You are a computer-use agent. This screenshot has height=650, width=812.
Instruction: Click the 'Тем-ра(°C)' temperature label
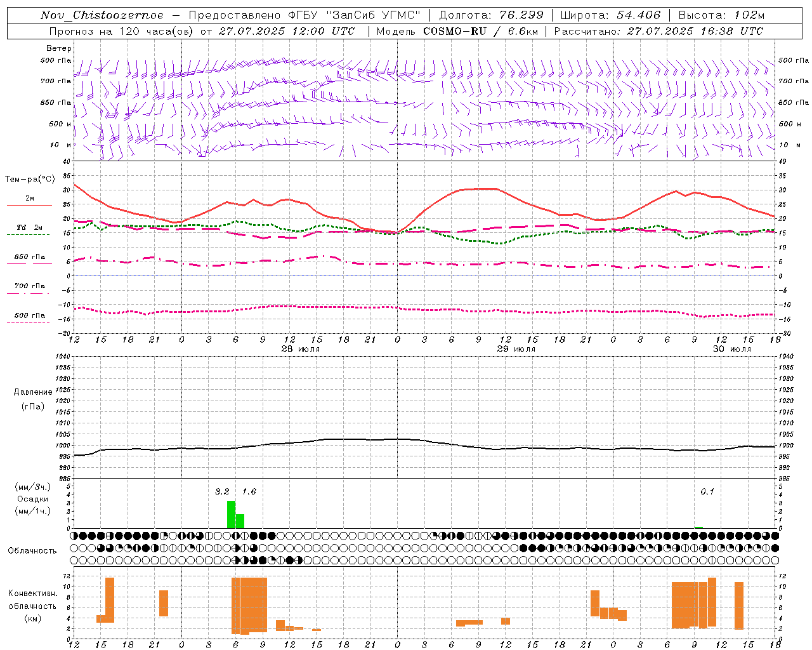click(x=30, y=180)
